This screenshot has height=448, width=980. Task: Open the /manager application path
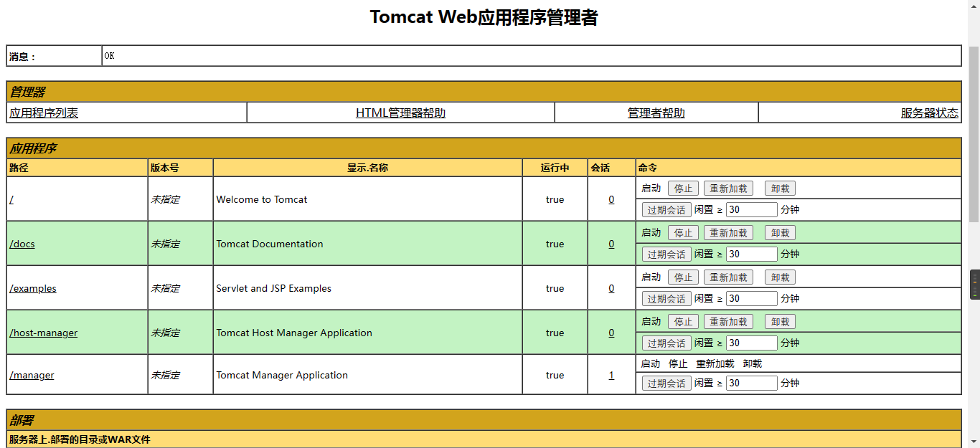pos(32,376)
